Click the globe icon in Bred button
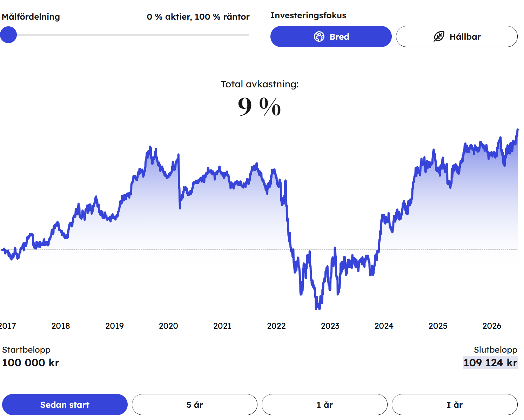This screenshot has height=420, width=524. (x=319, y=36)
